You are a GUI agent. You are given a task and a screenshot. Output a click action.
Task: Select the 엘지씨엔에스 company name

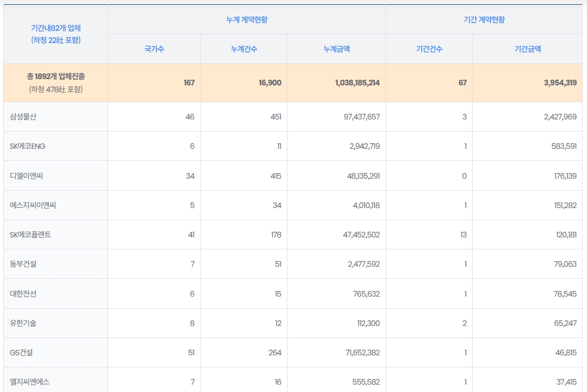(x=29, y=382)
